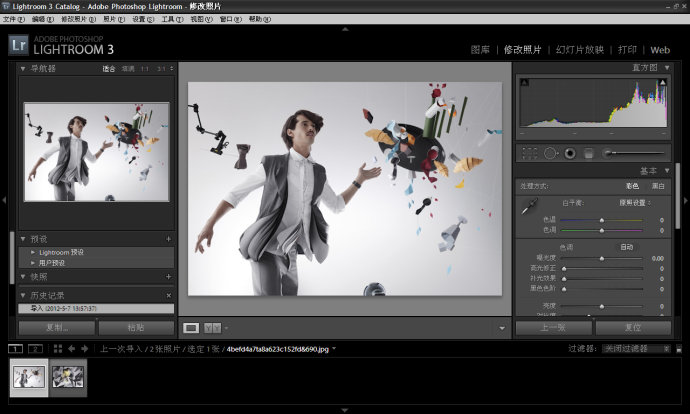This screenshot has width=690, height=414.
Task: Click the 曝光度 exposure slider handle
Action: tap(602, 258)
